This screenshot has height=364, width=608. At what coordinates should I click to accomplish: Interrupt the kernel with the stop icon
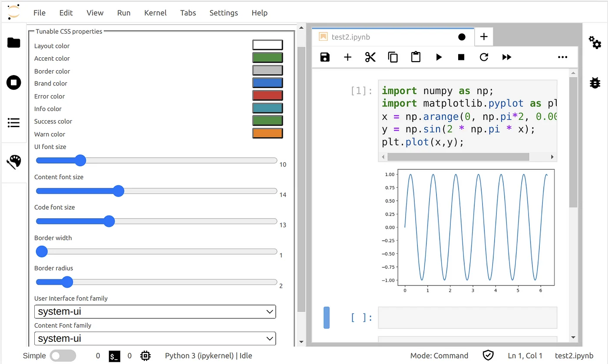coord(461,57)
